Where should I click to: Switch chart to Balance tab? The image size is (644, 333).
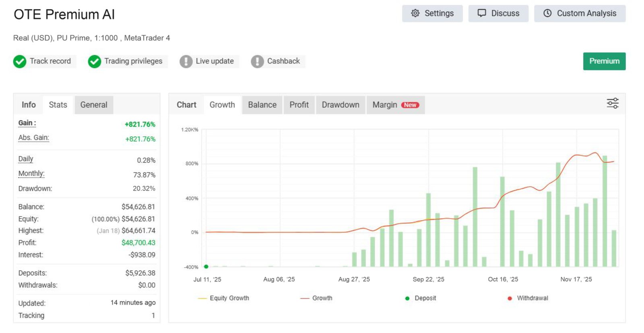tap(262, 105)
